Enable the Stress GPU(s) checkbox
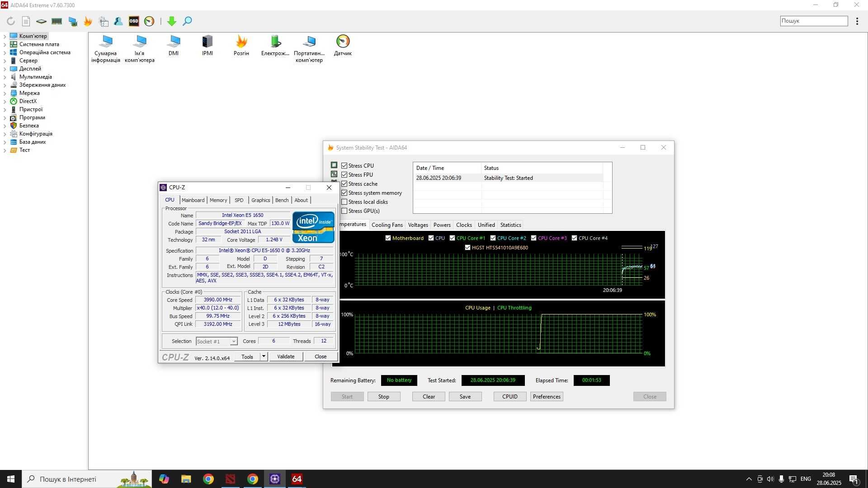Viewport: 868px width, 488px height. point(344,211)
